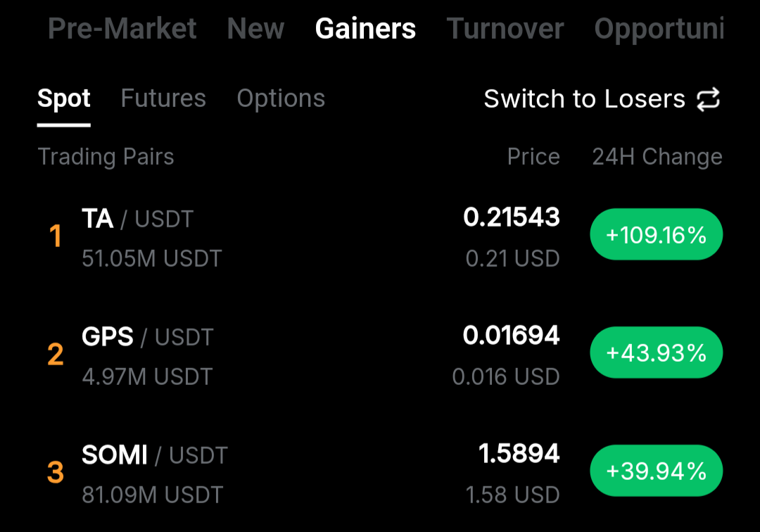Sort by 24H Change column header
The image size is (760, 532).
tap(657, 157)
